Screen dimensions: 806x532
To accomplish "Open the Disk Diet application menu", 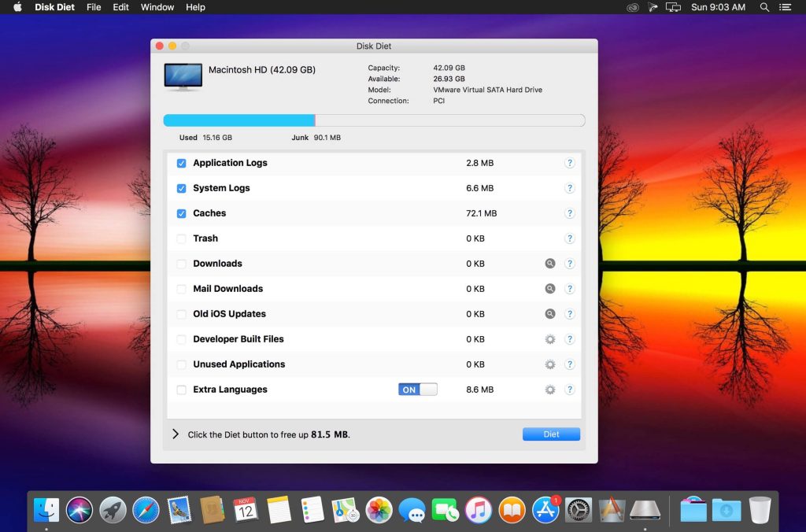I will tap(54, 7).
